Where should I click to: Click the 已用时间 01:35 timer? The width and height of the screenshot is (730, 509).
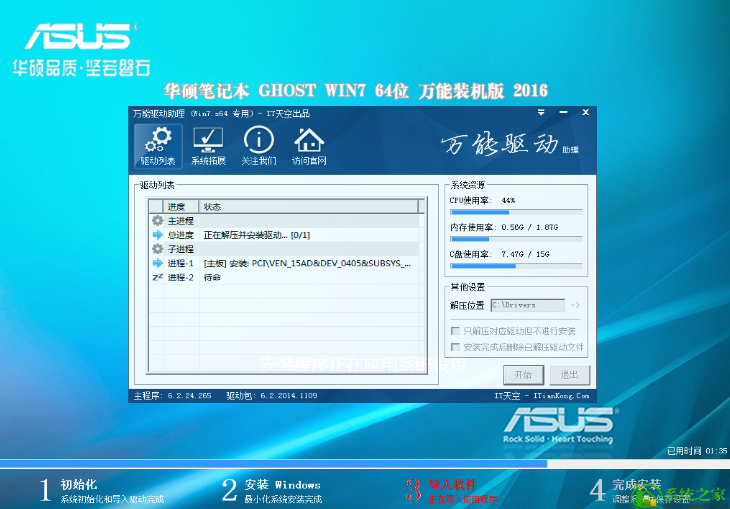point(697,451)
